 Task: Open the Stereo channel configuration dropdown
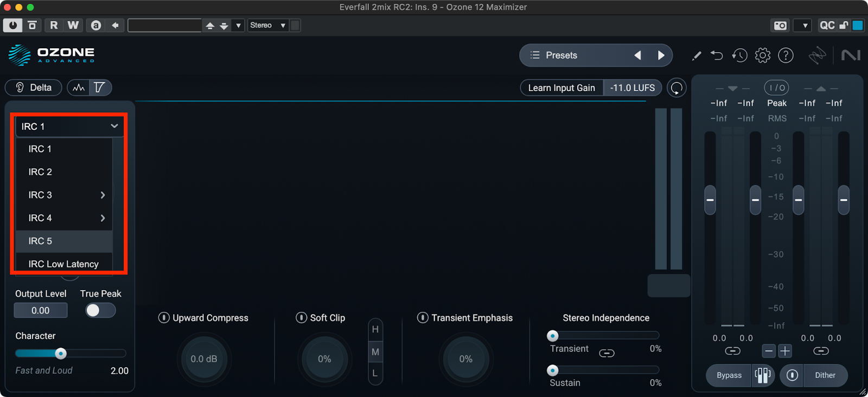[267, 25]
